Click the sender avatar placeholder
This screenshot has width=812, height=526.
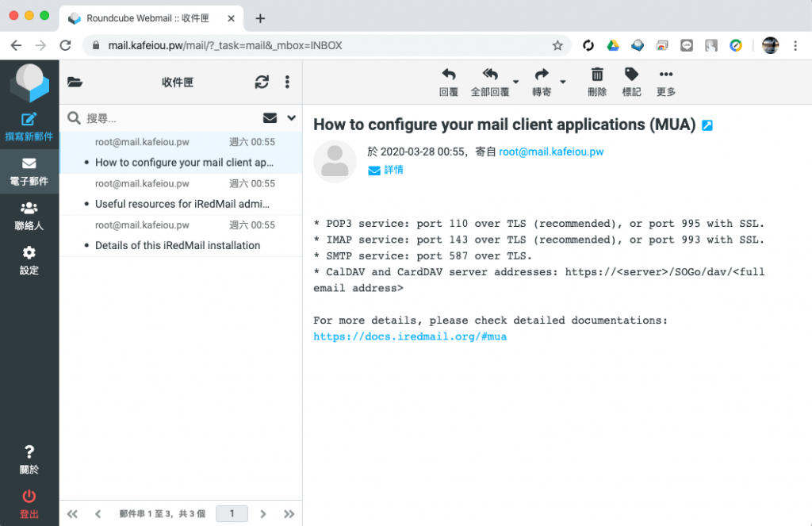pyautogui.click(x=335, y=161)
